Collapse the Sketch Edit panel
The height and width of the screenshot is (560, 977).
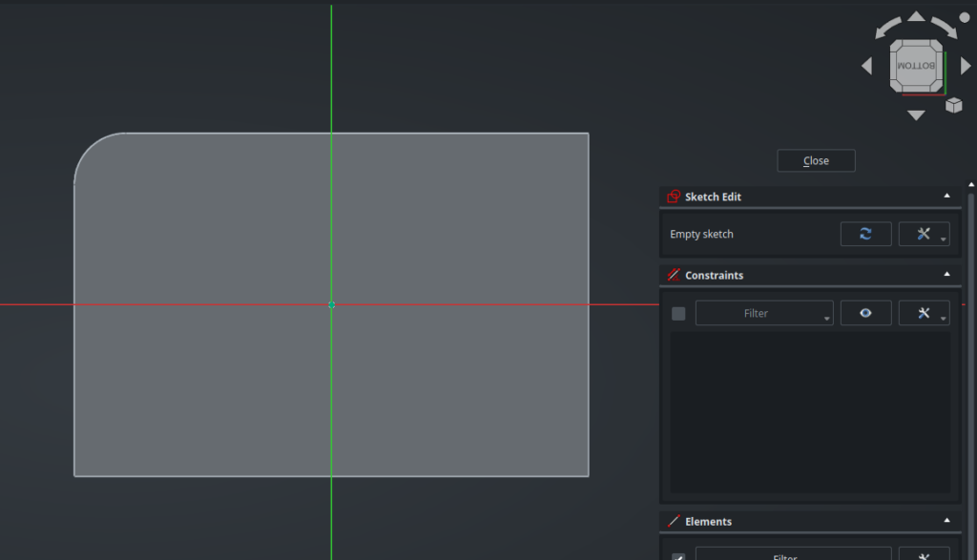[946, 196]
